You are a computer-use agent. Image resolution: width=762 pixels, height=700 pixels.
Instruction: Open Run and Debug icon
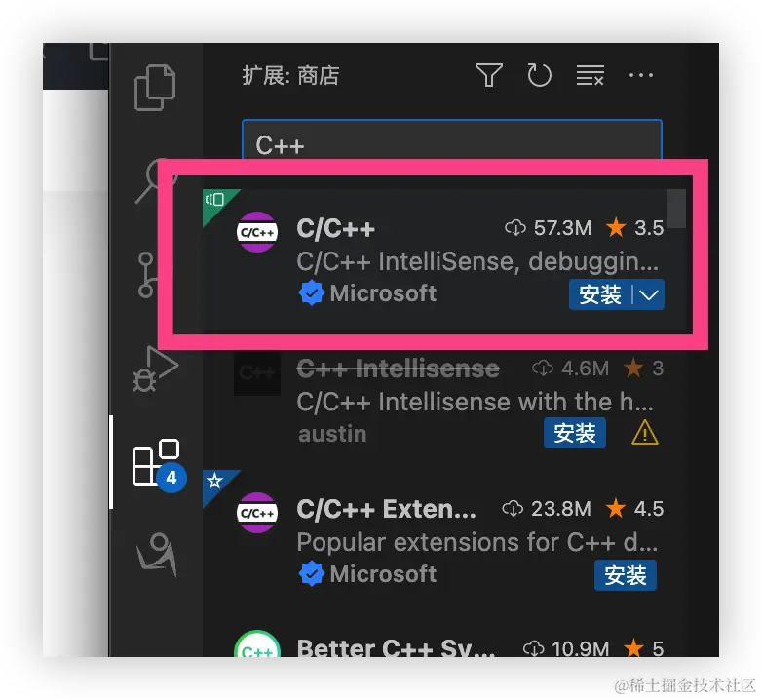coord(156,369)
